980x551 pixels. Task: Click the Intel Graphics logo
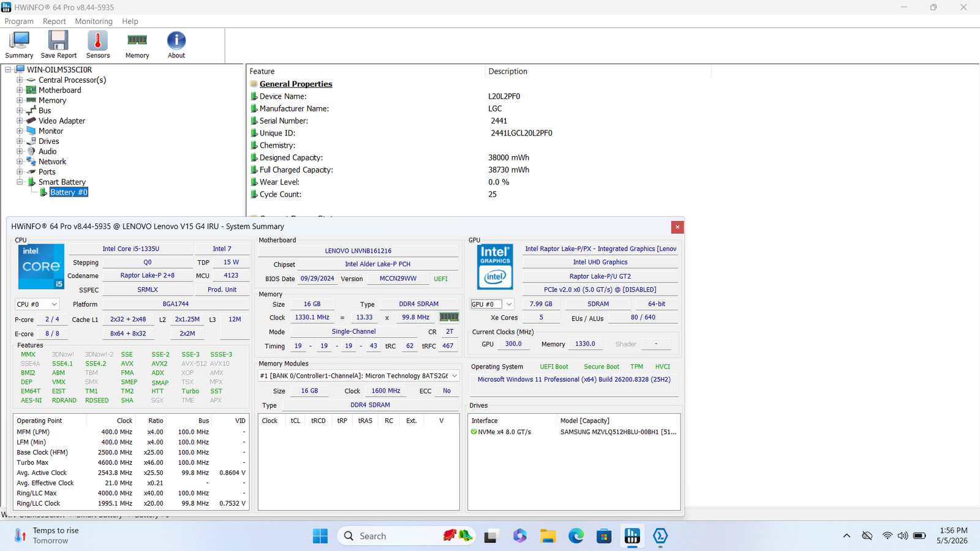495,267
